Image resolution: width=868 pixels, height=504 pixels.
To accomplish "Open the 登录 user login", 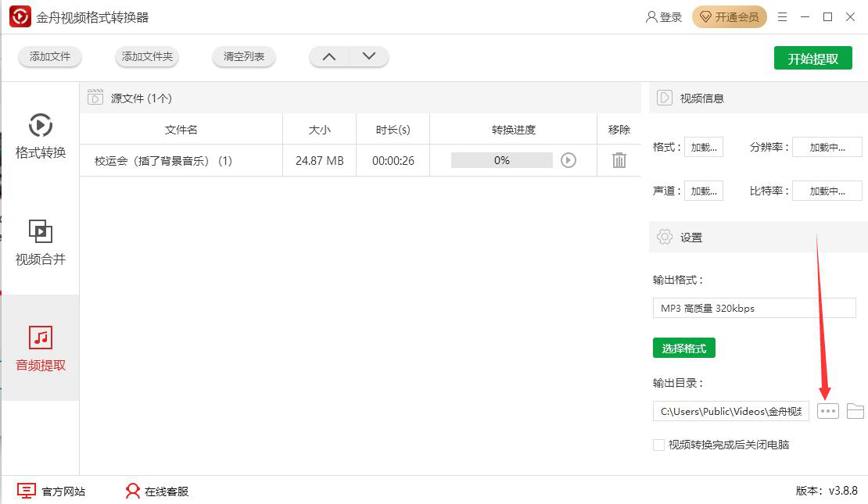I will (x=664, y=17).
